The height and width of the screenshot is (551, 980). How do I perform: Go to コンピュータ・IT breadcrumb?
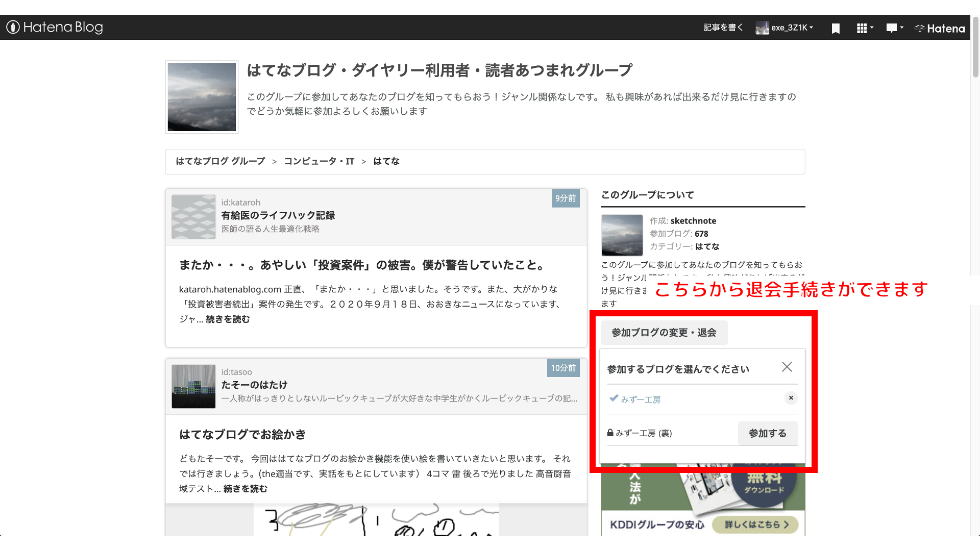tap(319, 161)
